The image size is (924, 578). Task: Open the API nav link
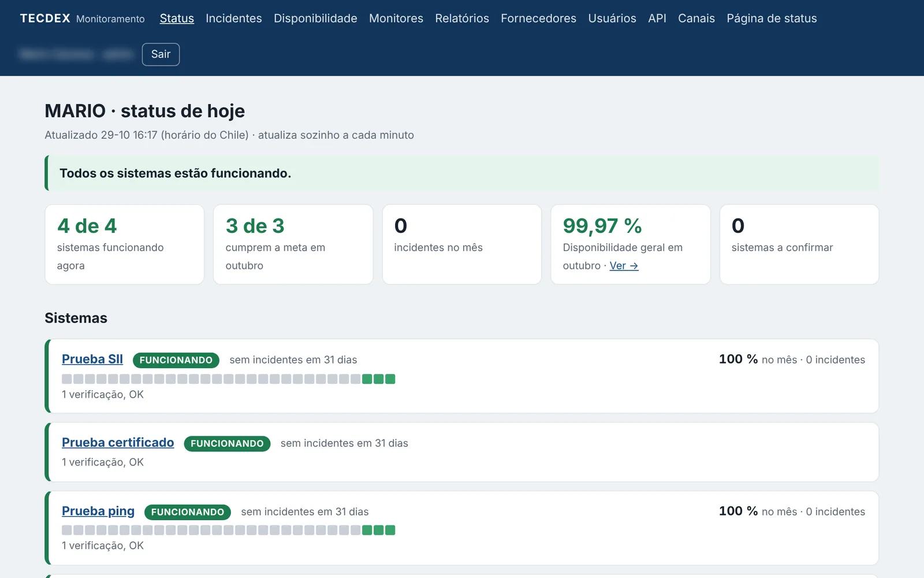pyautogui.click(x=657, y=18)
